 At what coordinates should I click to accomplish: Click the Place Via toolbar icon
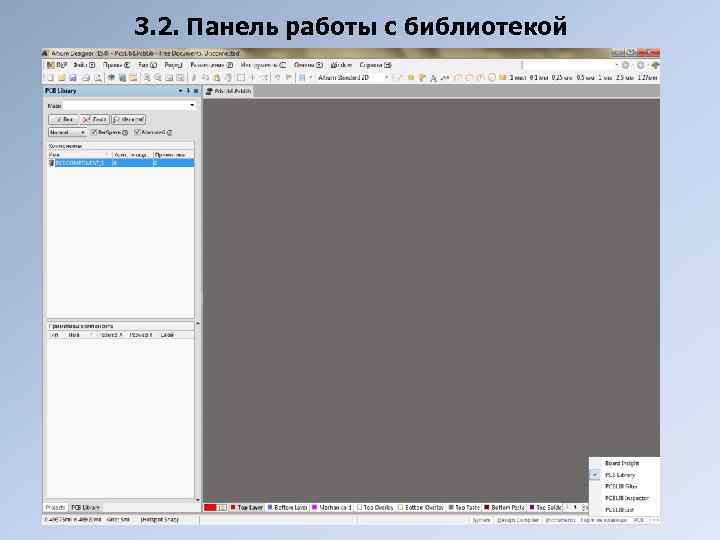click(x=422, y=78)
